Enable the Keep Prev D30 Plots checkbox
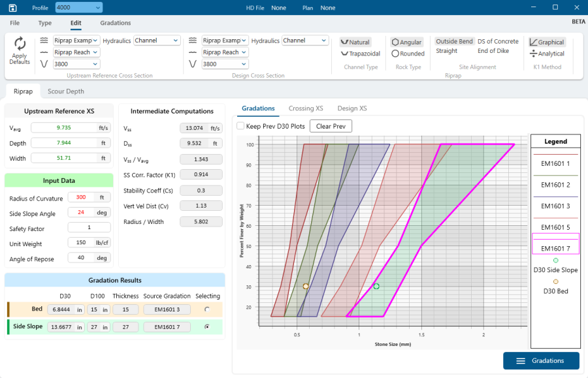This screenshot has width=588, height=378. click(240, 126)
